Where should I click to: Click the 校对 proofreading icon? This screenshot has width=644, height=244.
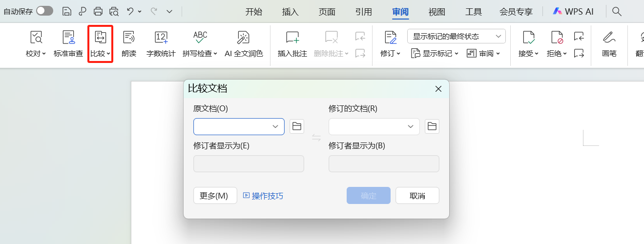point(36,37)
